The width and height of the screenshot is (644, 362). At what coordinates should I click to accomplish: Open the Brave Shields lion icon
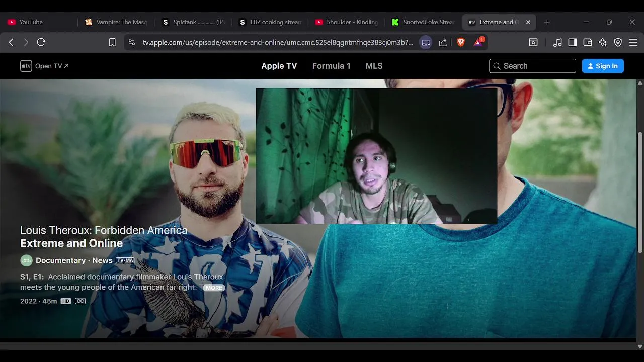[x=461, y=43]
